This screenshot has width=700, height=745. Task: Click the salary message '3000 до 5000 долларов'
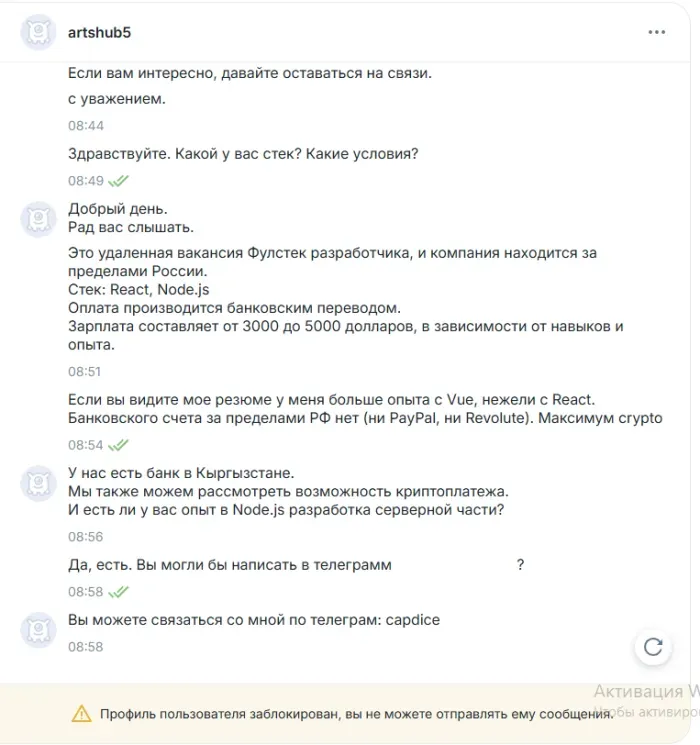click(345, 335)
